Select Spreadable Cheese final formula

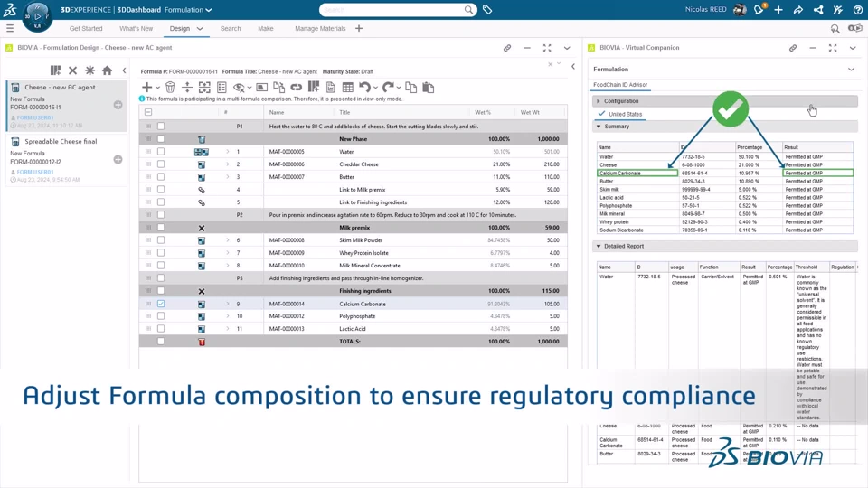pos(66,159)
